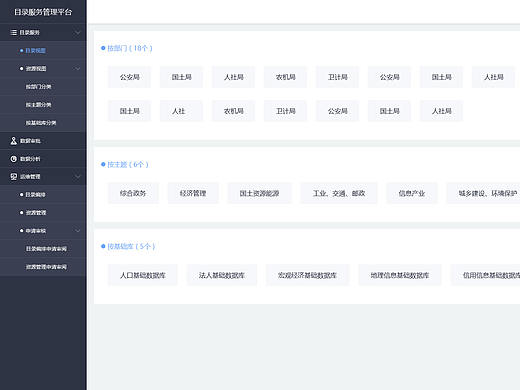Go to 按基础库分类 in sidebar
Viewport: 520px width, 390px height.
click(x=41, y=123)
